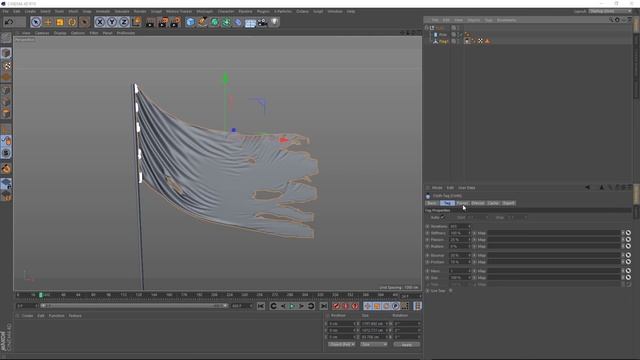This screenshot has width=640, height=360.
Task: Open Size coordinate mode dropdown
Action: 373,344
